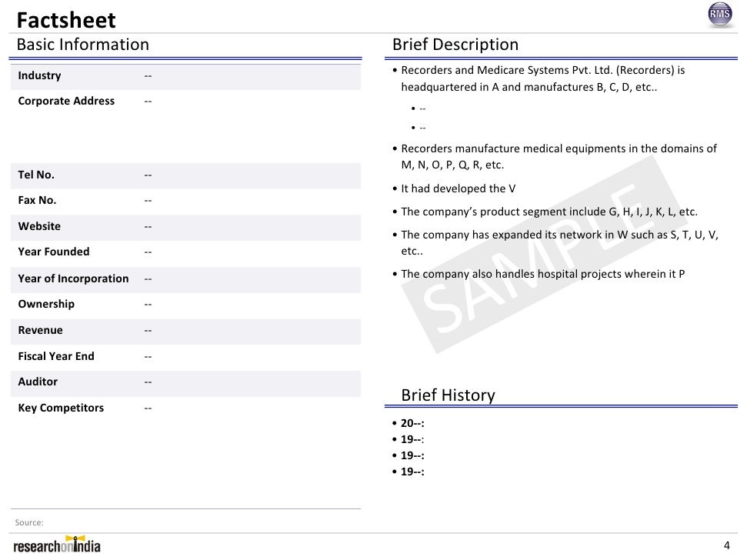Viewport: 747px width, 560px height.
Task: Select the Factsheet title
Action: pyautogui.click(x=65, y=20)
